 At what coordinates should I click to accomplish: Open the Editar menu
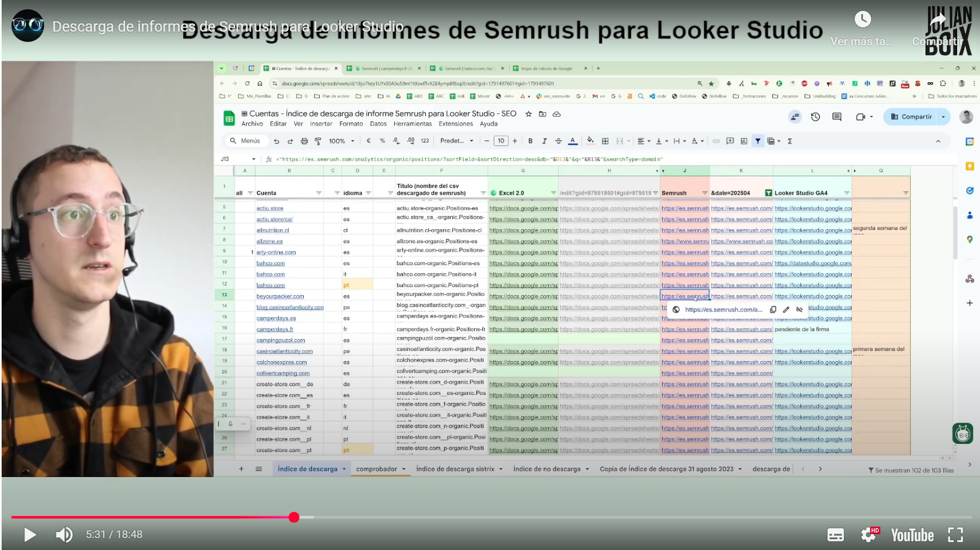tap(278, 124)
